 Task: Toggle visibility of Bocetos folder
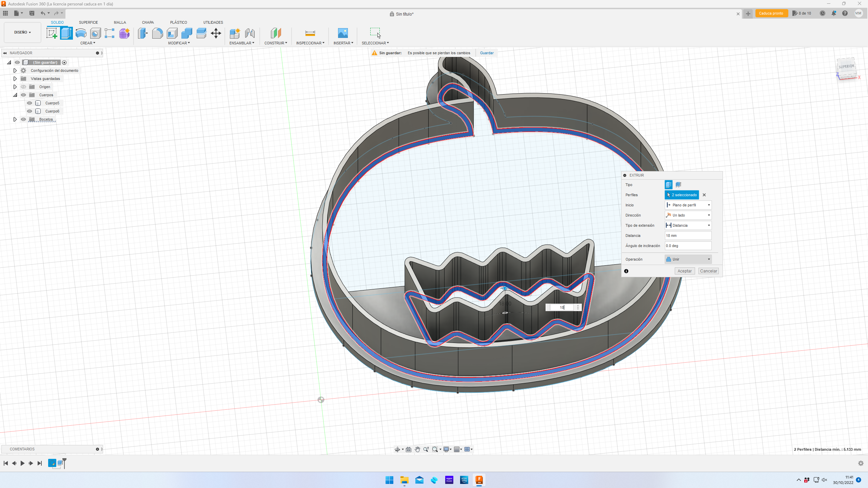point(23,119)
